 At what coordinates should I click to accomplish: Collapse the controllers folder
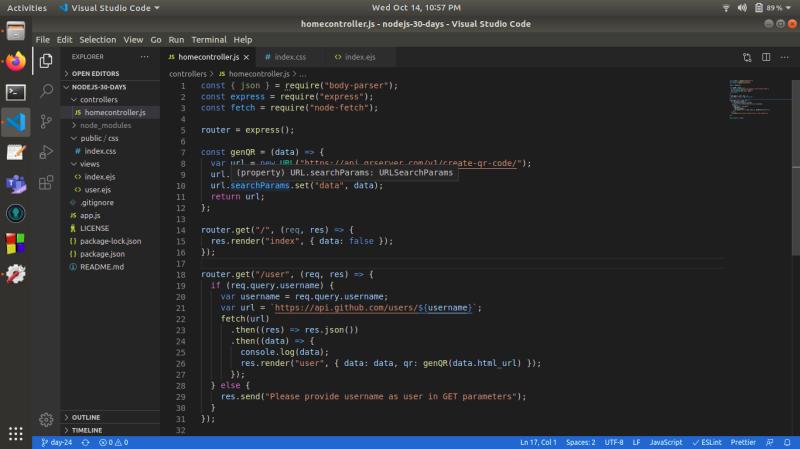98,100
